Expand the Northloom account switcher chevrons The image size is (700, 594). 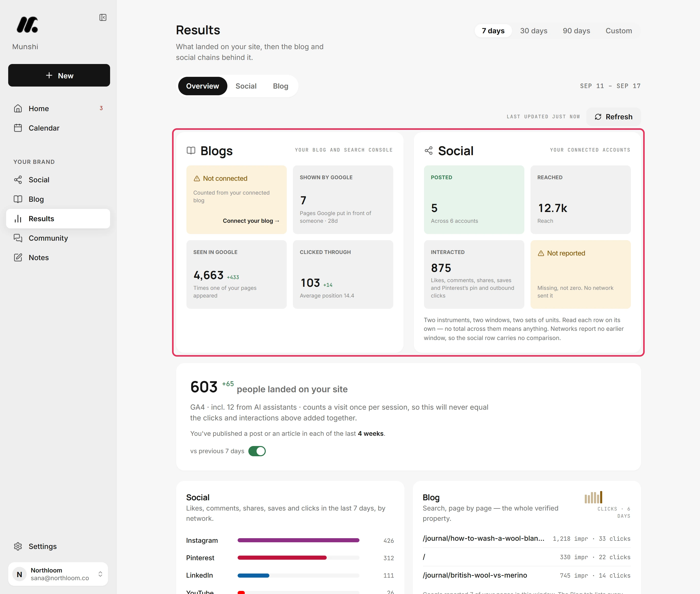click(100, 574)
